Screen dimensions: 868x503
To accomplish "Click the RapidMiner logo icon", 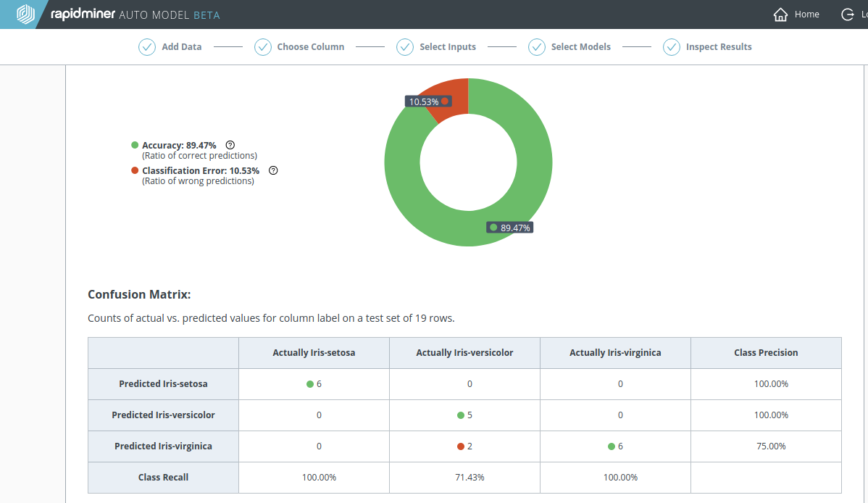I will [25, 14].
